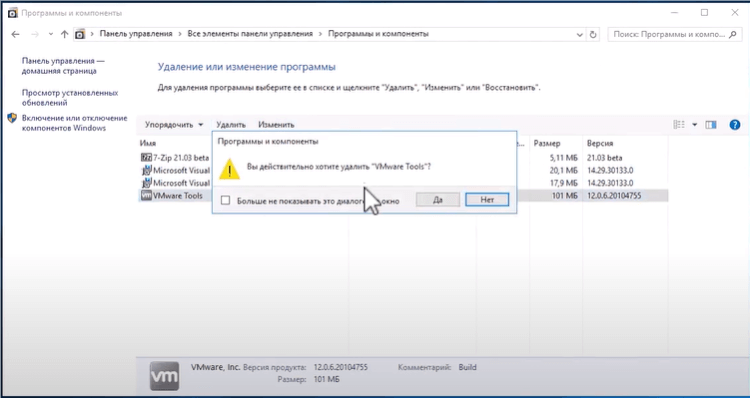
Task: Maximize the Programs and Components window
Action: 704,13
